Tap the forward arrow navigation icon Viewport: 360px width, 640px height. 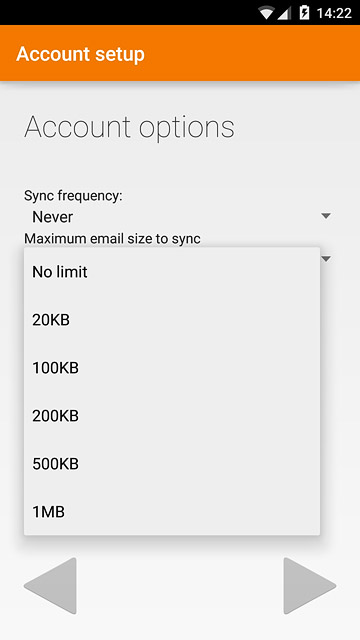pos(310,586)
